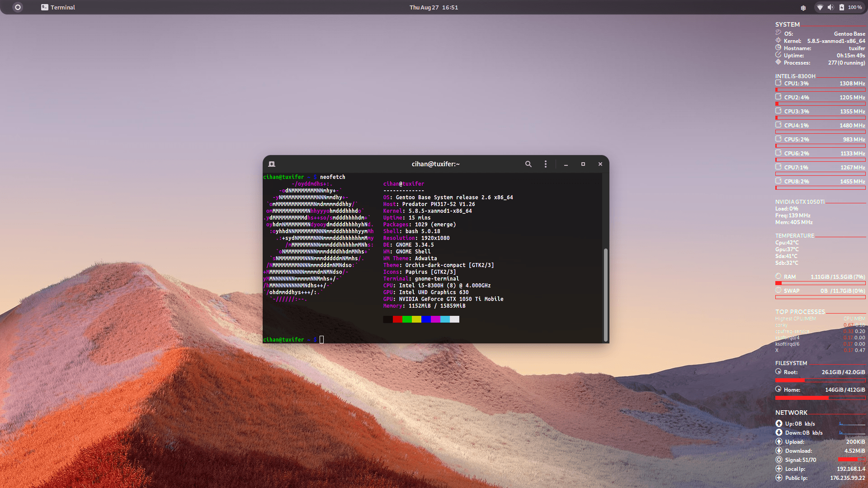Open system menu via 100 % battery label
This screenshot has height=488, width=868.
tap(854, 7)
